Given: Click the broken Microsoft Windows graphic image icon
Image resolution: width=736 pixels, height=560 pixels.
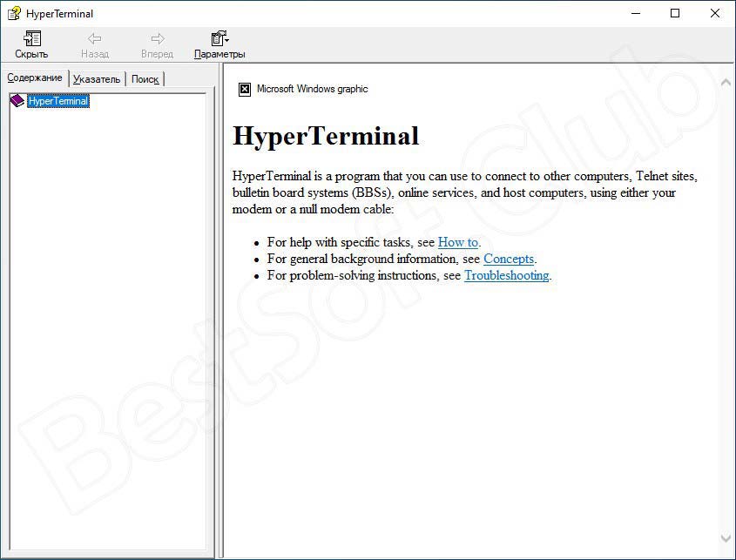Looking at the screenshot, I should 245,89.
